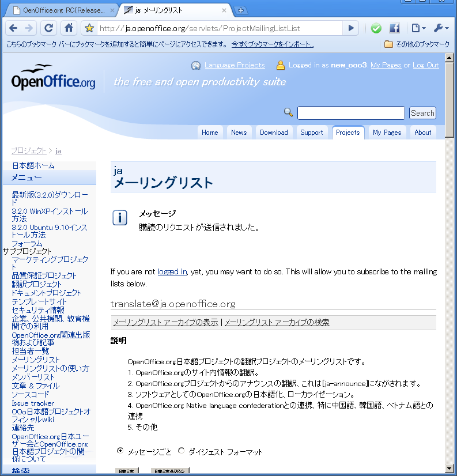Open マーケティングプロジェクト sidebar link
The image size is (457, 476).
(50, 263)
